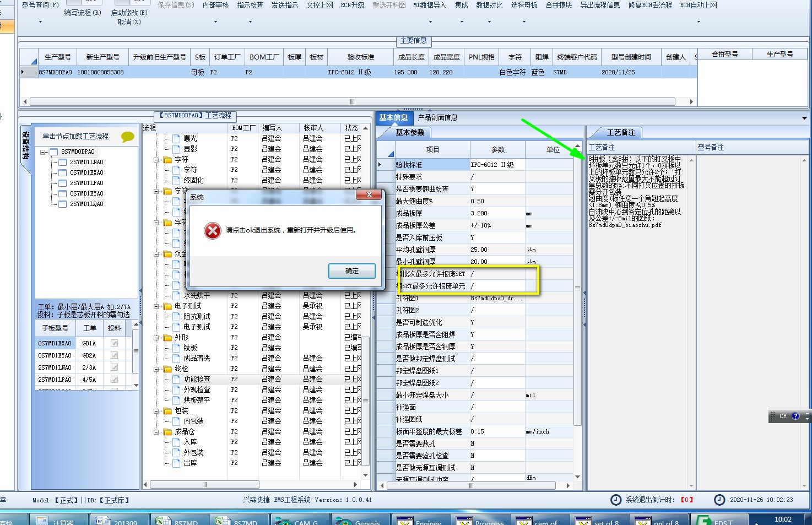The width and height of the screenshot is (812, 525).
Task: Close the 系统 error dialog
Action: (x=369, y=194)
